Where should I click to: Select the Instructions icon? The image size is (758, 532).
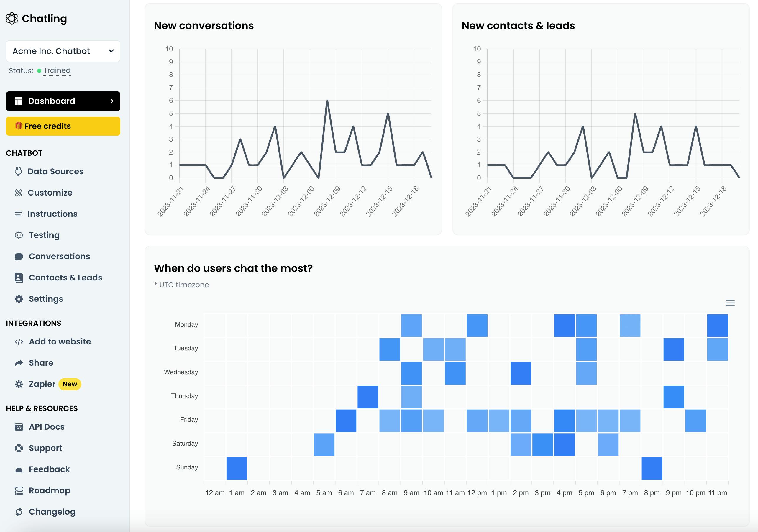click(18, 214)
